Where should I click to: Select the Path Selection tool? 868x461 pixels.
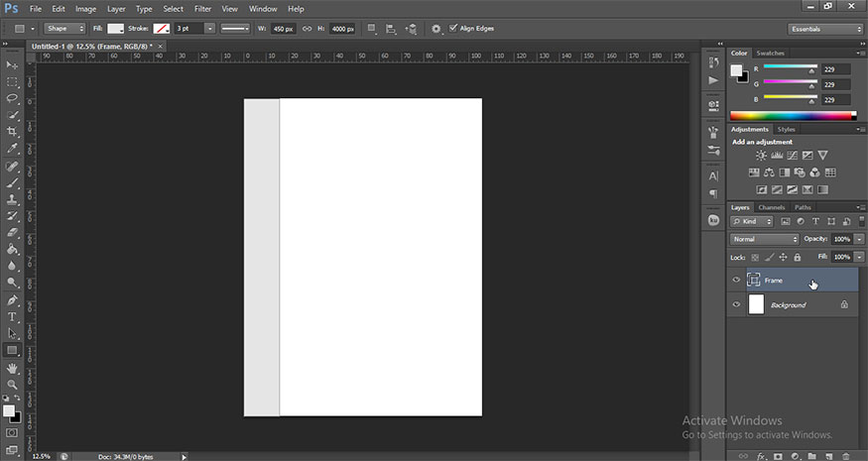(12, 334)
